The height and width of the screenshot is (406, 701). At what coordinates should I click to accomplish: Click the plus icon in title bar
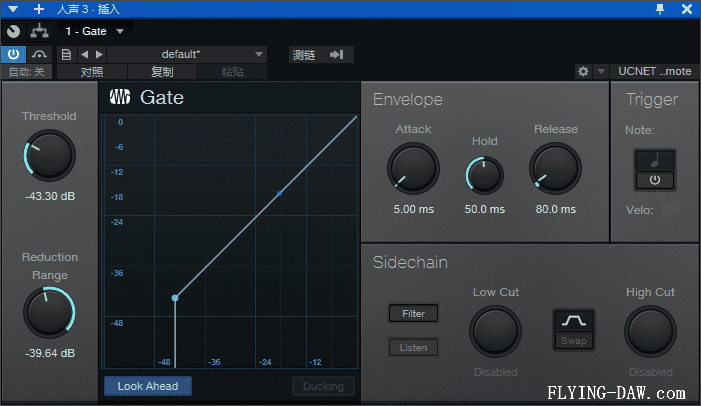[x=39, y=8]
